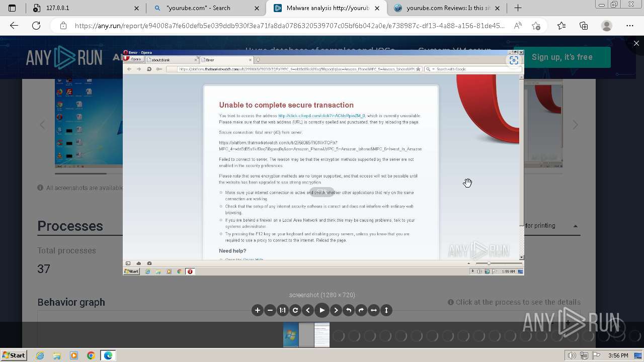Open Windows Media Player from taskbar
644x362 pixels.
coord(74,355)
